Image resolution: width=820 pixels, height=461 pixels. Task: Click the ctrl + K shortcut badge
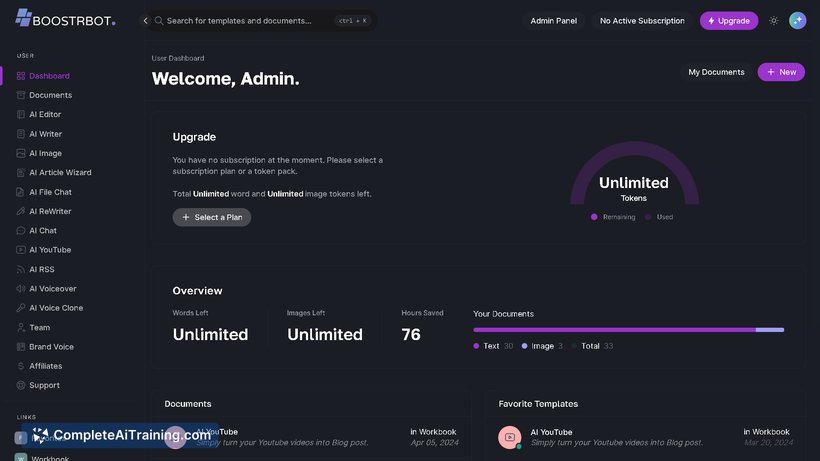coord(353,21)
